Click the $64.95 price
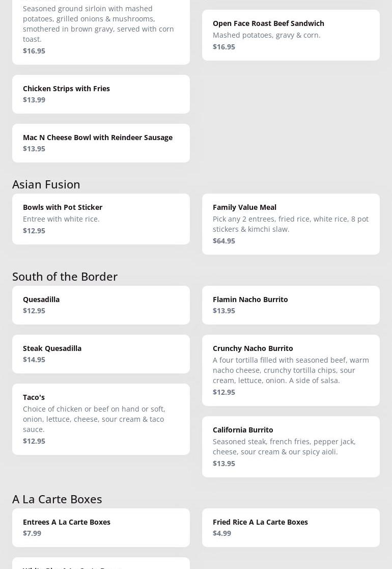This screenshot has width=392, height=569. pos(224,241)
